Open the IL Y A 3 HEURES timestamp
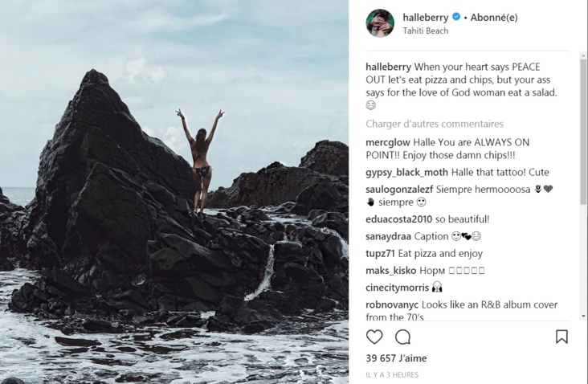588x384 pixels. pos(392,374)
